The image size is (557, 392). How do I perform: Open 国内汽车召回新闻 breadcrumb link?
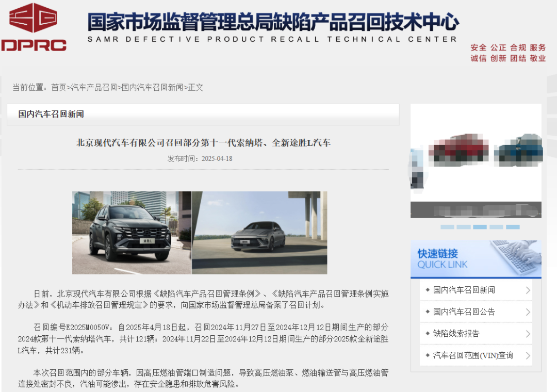(152, 88)
